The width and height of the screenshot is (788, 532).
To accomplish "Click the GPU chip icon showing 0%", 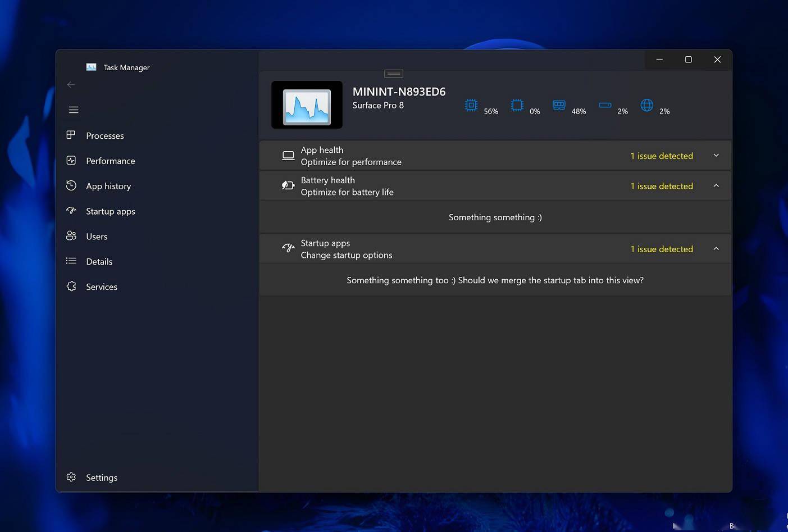I will pos(517,105).
